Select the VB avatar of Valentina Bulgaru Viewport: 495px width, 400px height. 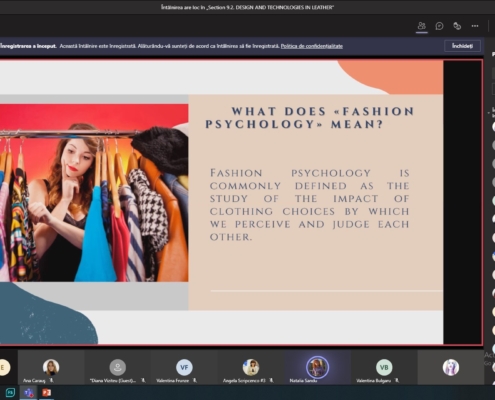click(384, 367)
